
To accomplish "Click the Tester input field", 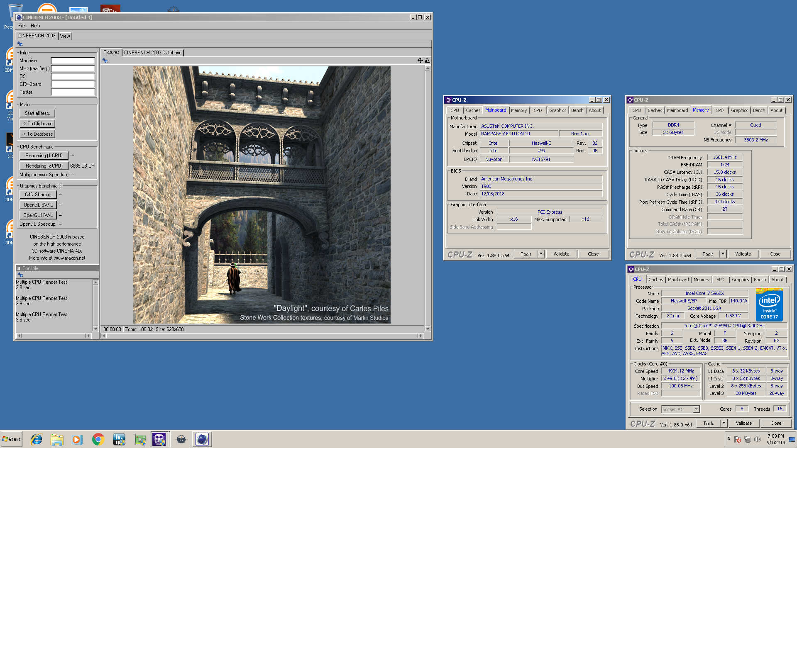I will (x=73, y=92).
